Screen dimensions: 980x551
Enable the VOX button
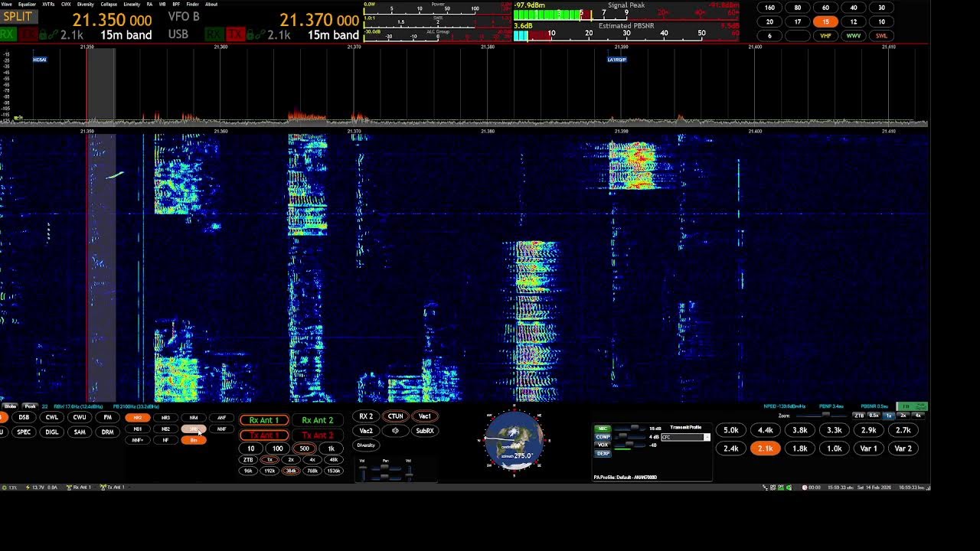[x=603, y=445]
